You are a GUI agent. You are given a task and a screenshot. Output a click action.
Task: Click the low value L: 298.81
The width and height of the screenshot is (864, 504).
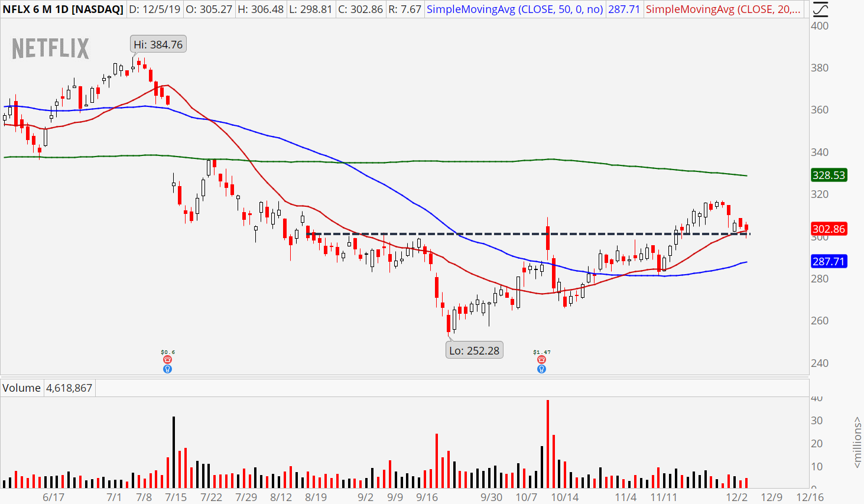[x=310, y=9]
